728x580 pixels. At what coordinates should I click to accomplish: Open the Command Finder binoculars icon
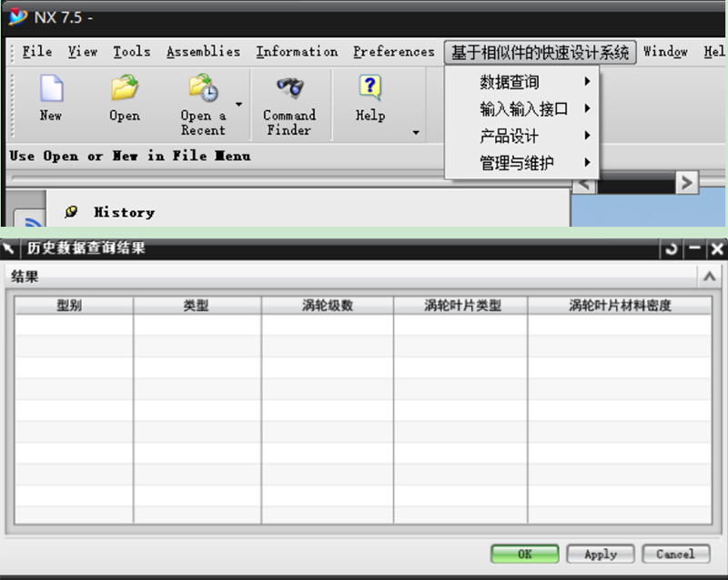click(x=289, y=87)
